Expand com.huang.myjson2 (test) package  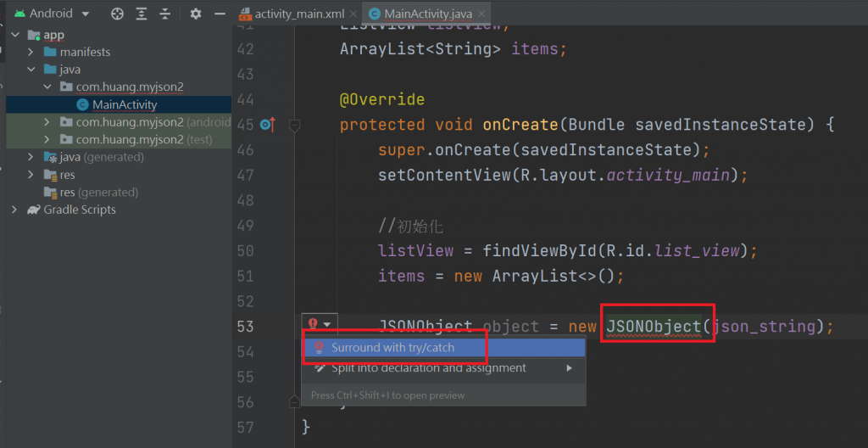pos(47,140)
